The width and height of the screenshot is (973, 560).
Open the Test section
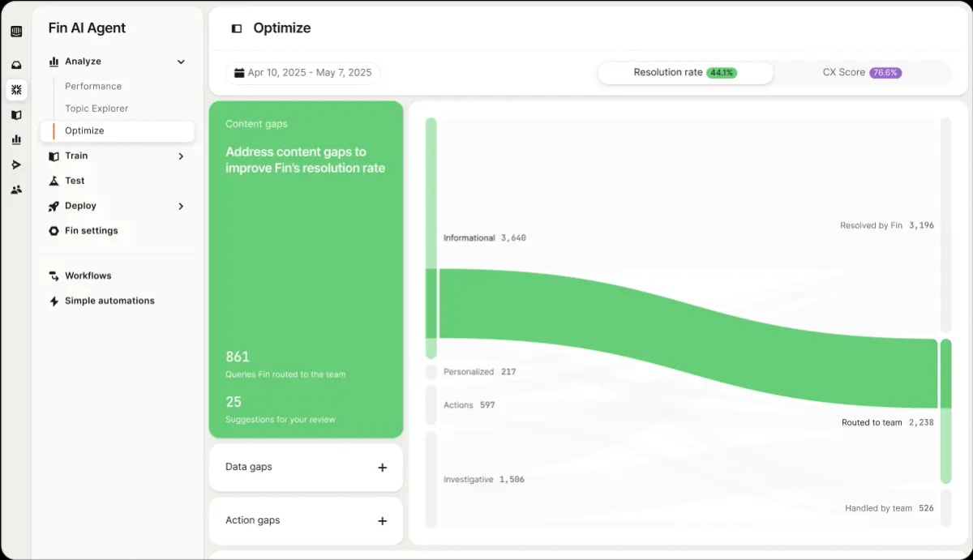coord(75,181)
